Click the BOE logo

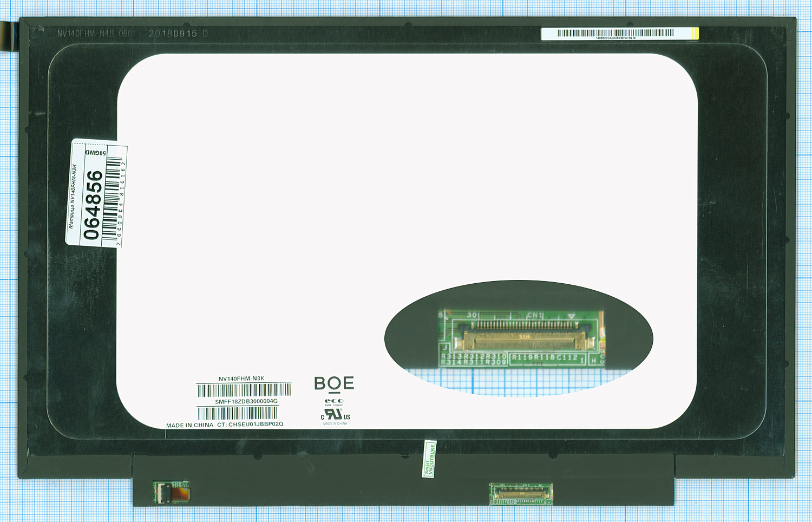pyautogui.click(x=334, y=384)
